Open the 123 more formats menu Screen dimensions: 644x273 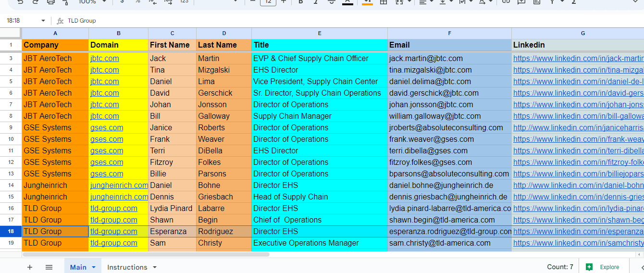click(184, 2)
